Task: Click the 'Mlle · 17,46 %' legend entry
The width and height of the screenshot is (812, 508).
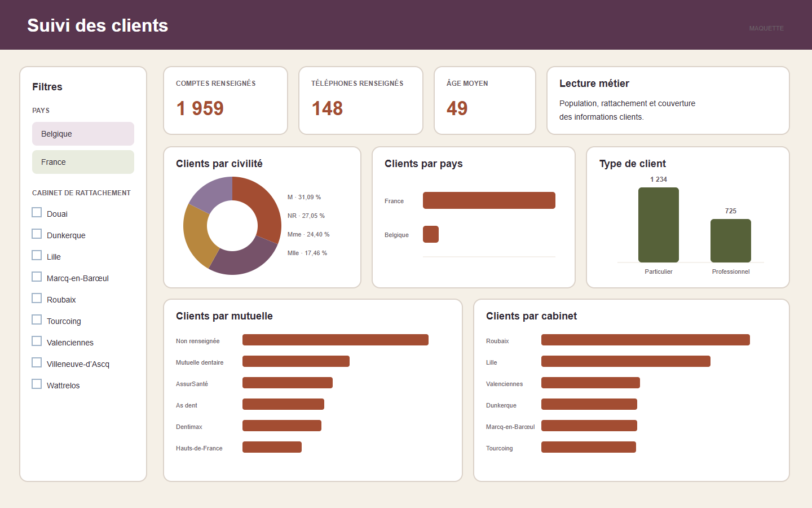Action: 307,253
